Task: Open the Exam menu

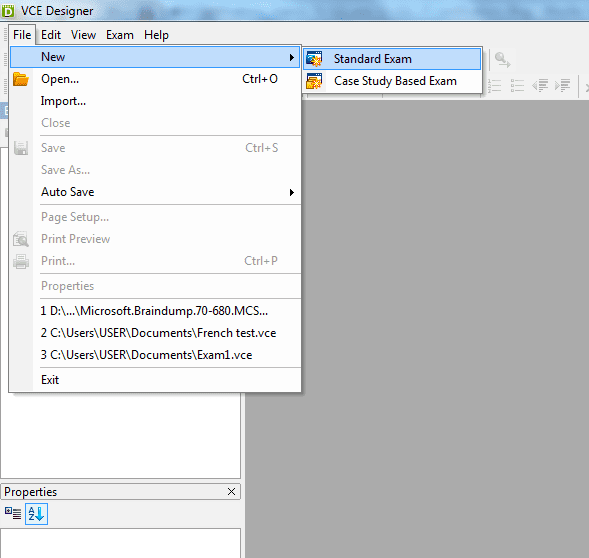Action: click(120, 35)
